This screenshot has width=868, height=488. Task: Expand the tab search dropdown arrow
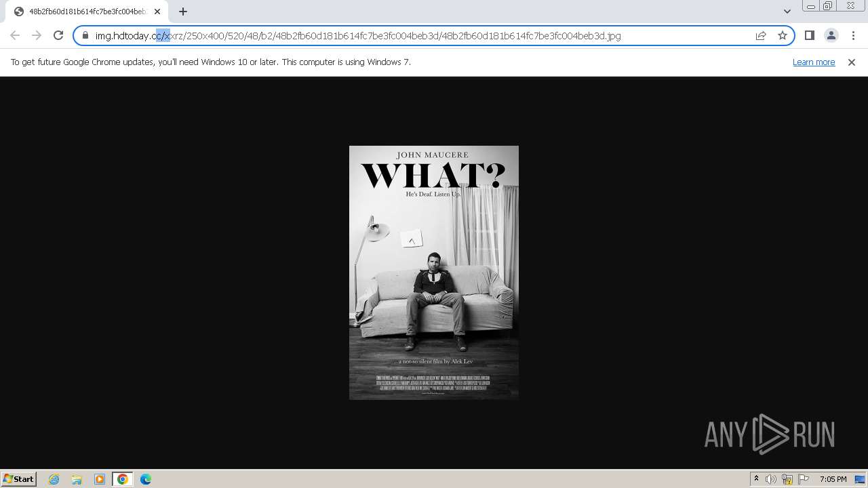[x=787, y=12]
